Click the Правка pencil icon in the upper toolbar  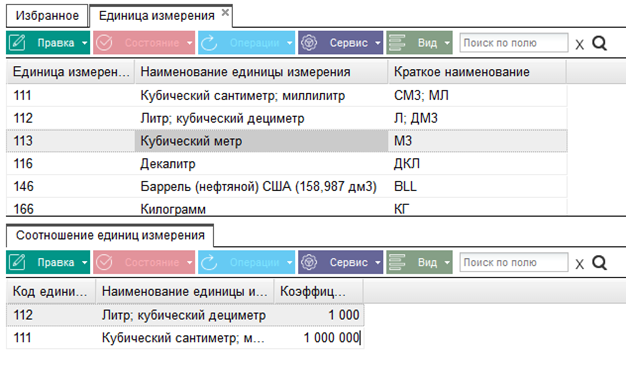(x=18, y=42)
